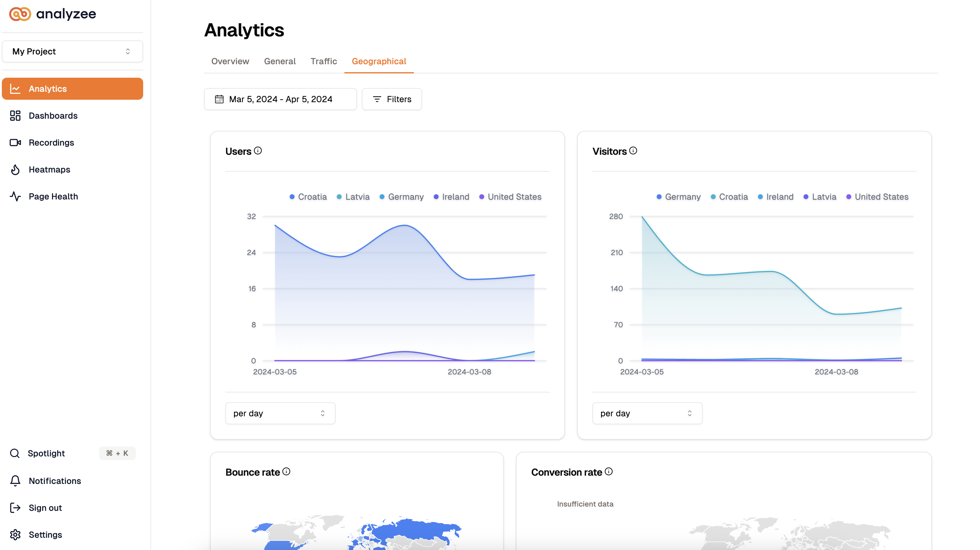980x550 pixels.
Task: Click the Recordings camera icon
Action: 15,143
